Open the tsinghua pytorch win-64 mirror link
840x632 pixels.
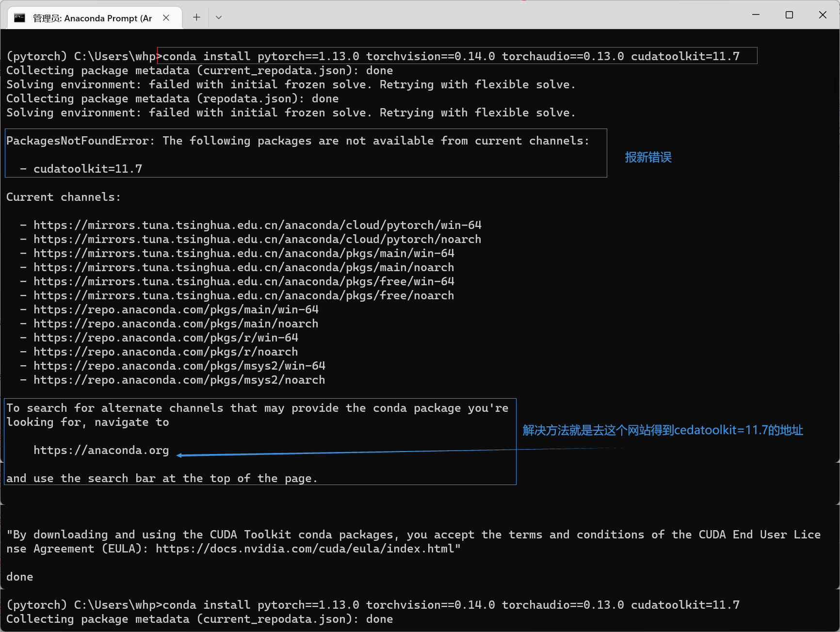click(x=257, y=225)
